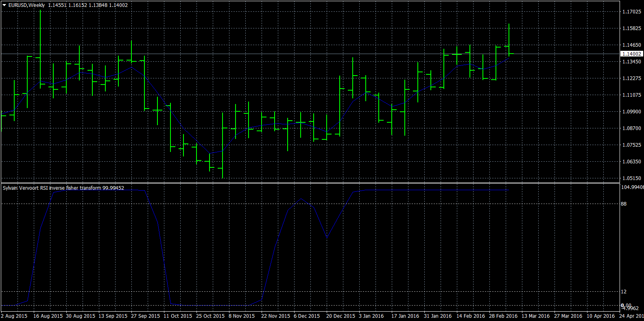Click the 8 Nov 2015 date label
Viewport: 644px width, 321px height.
click(x=242, y=316)
